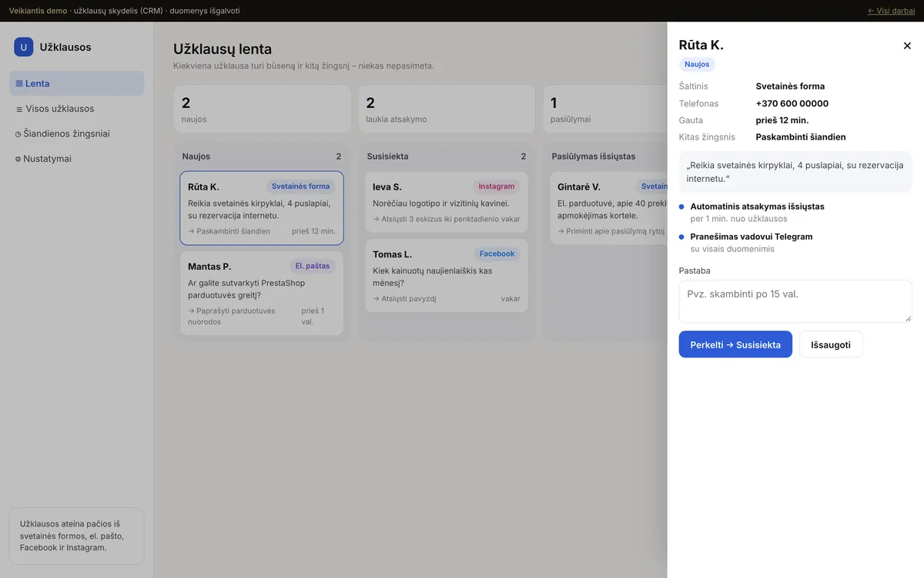Image resolution: width=924 pixels, height=578 pixels.
Task: Open the Tomas L. inquiry card
Action: [x=447, y=275]
